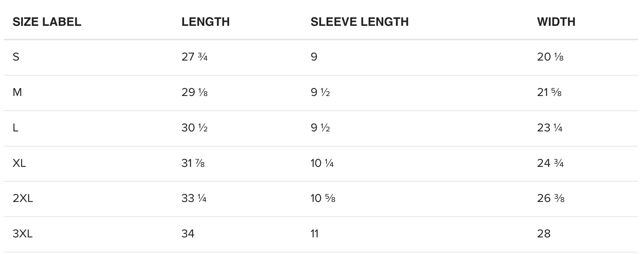Select the 26 ⅜ width cell

click(551, 199)
